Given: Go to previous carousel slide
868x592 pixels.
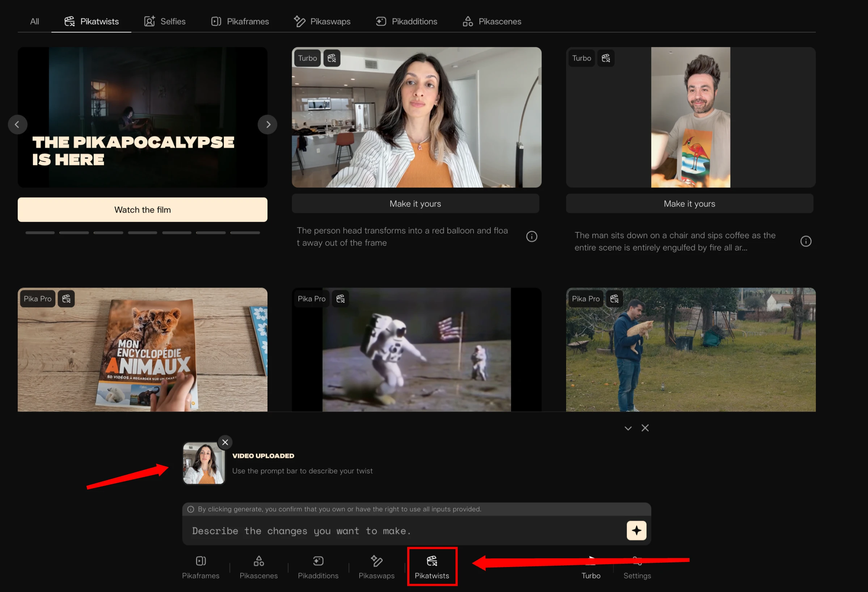Looking at the screenshot, I should pos(17,125).
